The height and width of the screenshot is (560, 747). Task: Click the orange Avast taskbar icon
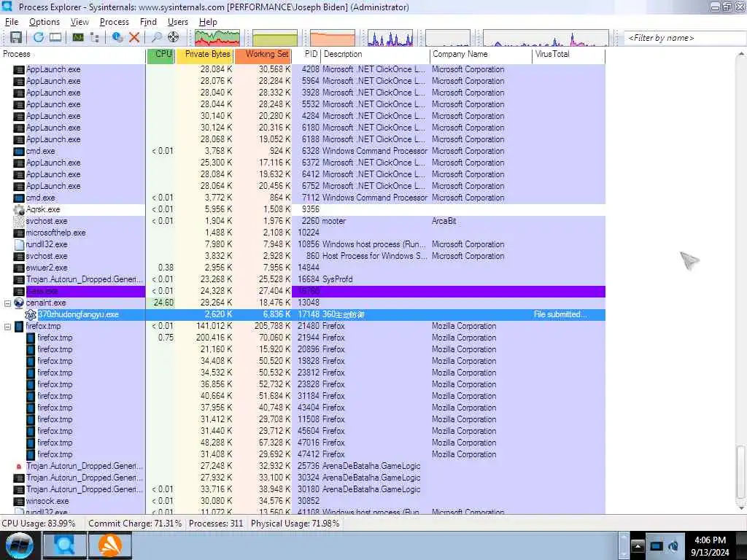110,545
